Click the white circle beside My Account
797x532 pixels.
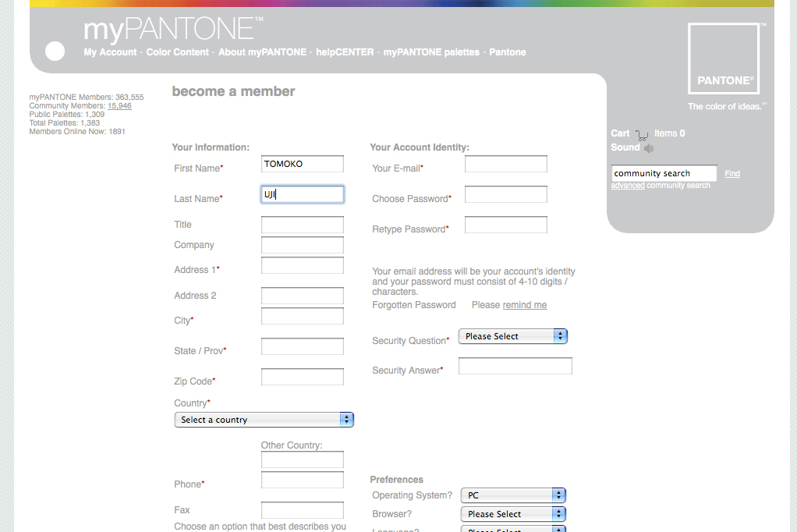click(x=55, y=51)
